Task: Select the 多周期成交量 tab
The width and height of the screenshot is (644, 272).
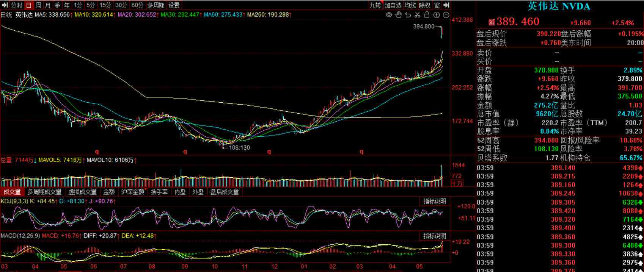Action: click(x=44, y=192)
